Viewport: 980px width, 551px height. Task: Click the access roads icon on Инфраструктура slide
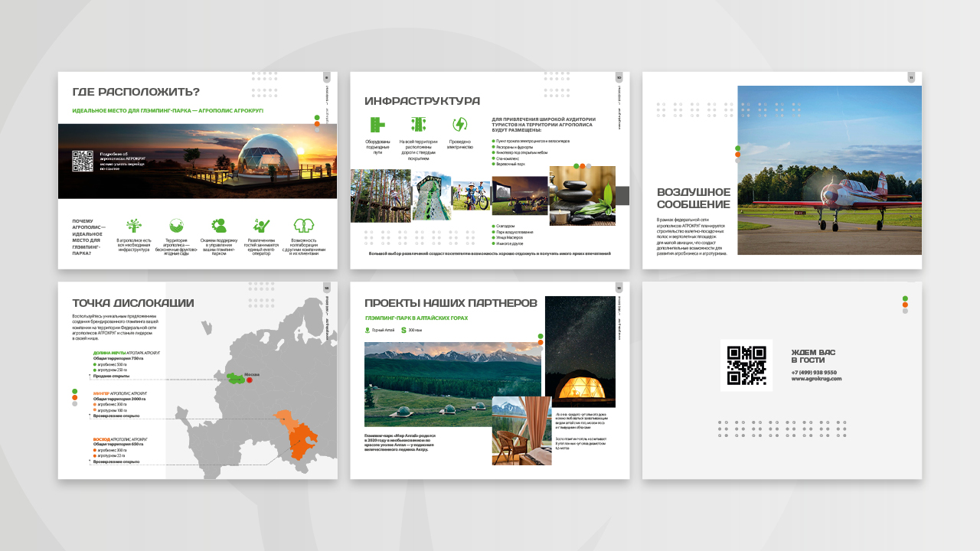(x=377, y=125)
